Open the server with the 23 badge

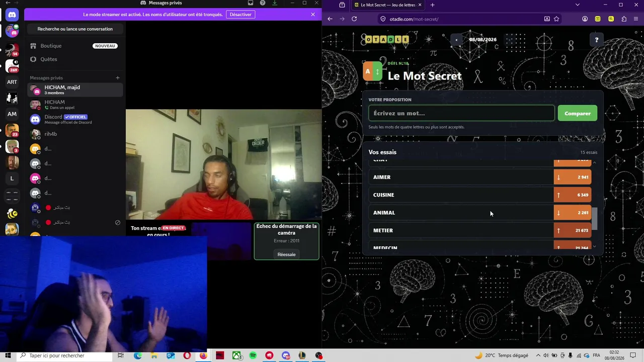[x=12, y=130]
